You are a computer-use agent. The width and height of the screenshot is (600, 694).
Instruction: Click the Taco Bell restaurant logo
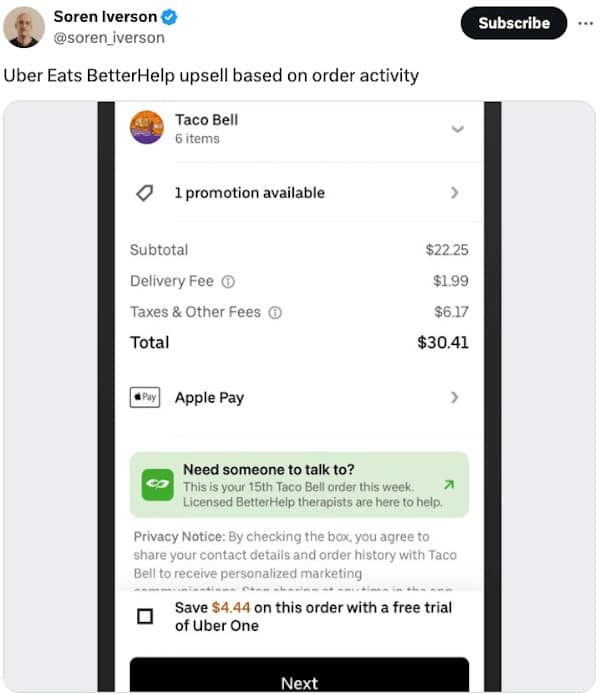pyautogui.click(x=147, y=127)
